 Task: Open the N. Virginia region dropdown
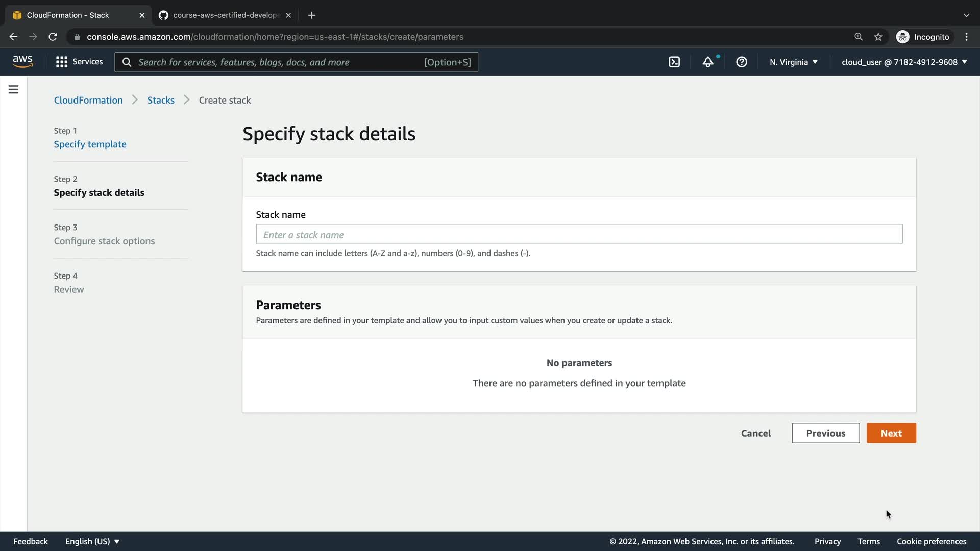(x=794, y=62)
